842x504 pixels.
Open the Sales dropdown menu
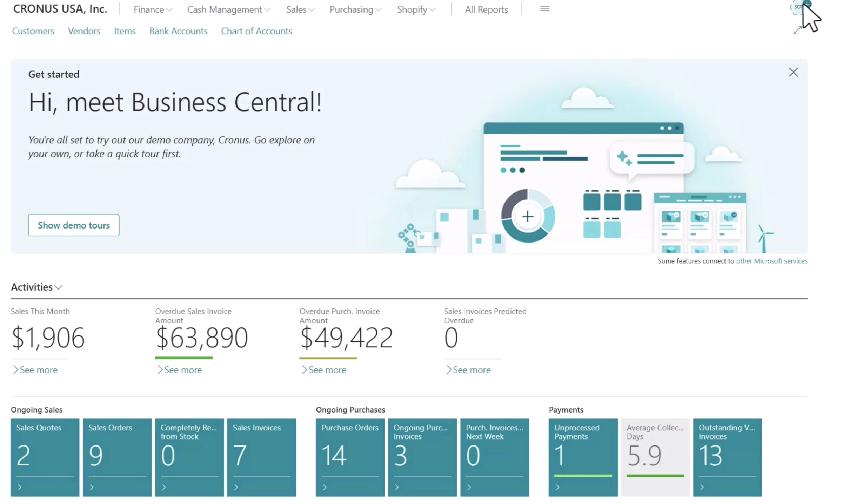(300, 9)
